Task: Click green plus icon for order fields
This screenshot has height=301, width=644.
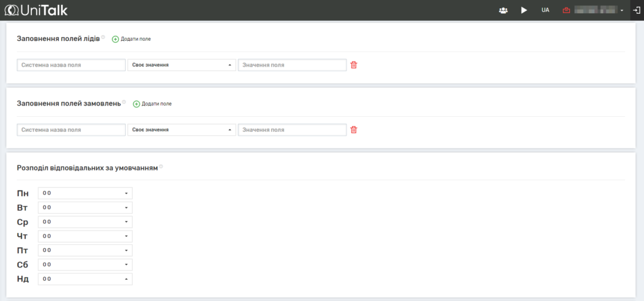Action: coord(136,104)
